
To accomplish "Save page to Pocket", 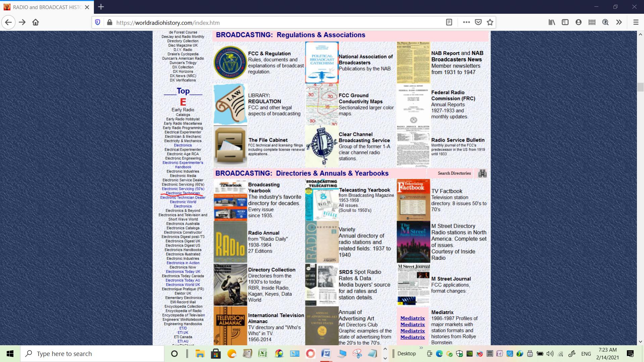I will [479, 22].
